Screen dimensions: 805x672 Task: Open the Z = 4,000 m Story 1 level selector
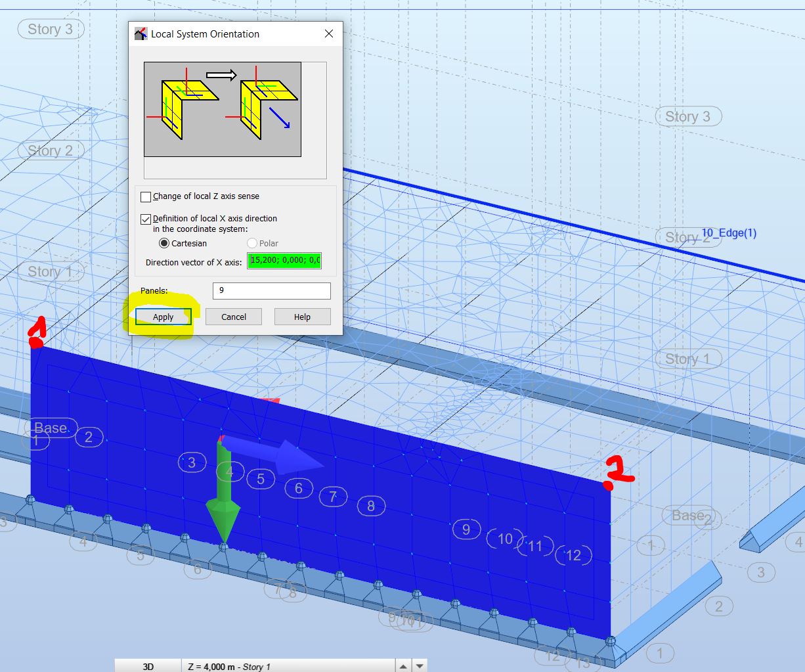[x=276, y=665]
